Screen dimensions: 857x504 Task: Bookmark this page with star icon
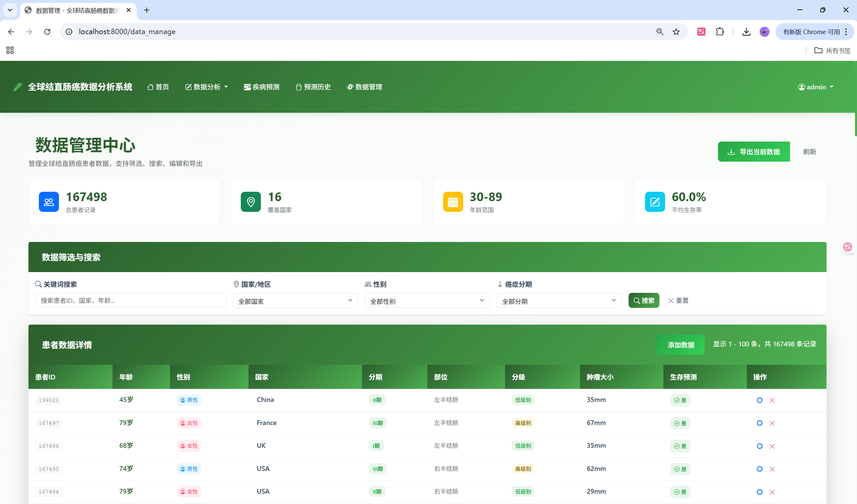click(676, 31)
